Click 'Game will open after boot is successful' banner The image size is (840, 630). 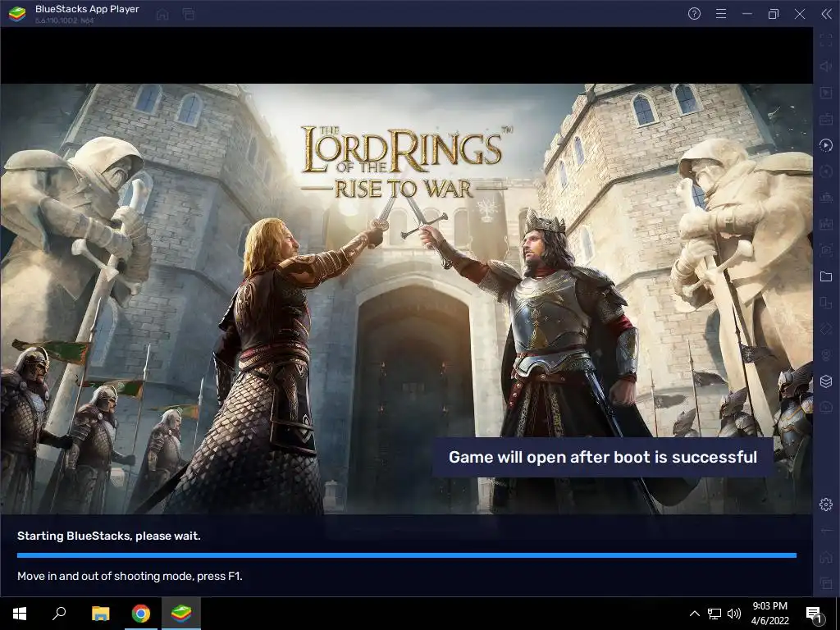[x=603, y=457]
